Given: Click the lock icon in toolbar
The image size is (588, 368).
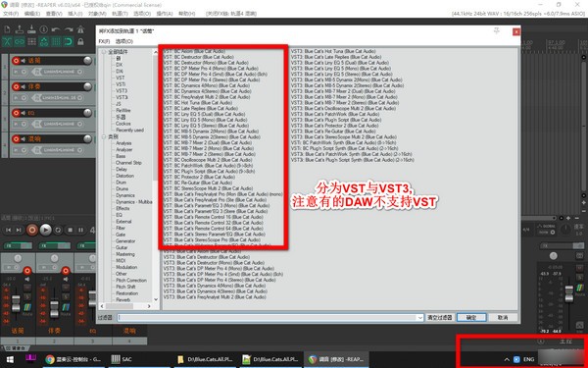Looking at the screenshot, I should 80,41.
